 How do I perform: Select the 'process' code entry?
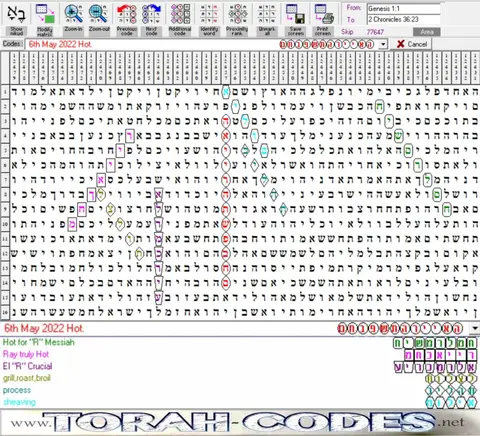(17, 390)
